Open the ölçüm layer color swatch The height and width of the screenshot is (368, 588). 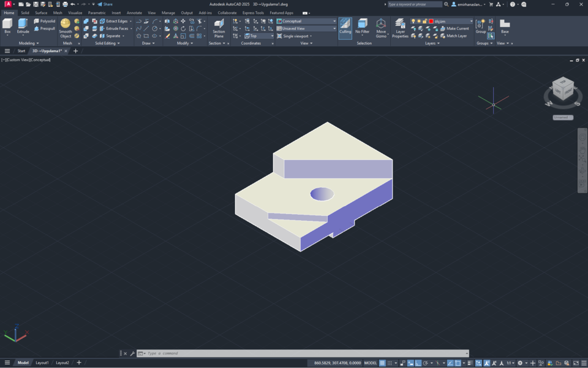coord(431,21)
